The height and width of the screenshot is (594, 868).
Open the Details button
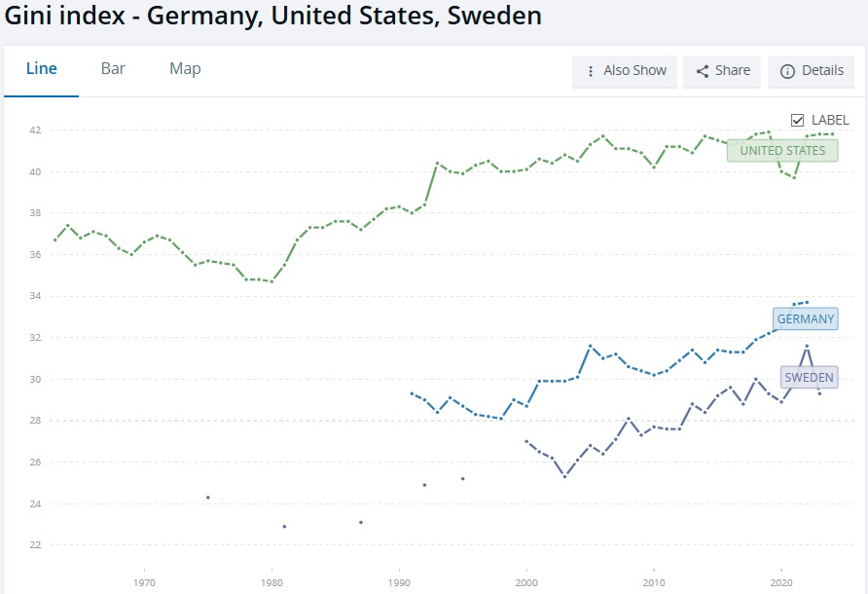click(x=811, y=71)
